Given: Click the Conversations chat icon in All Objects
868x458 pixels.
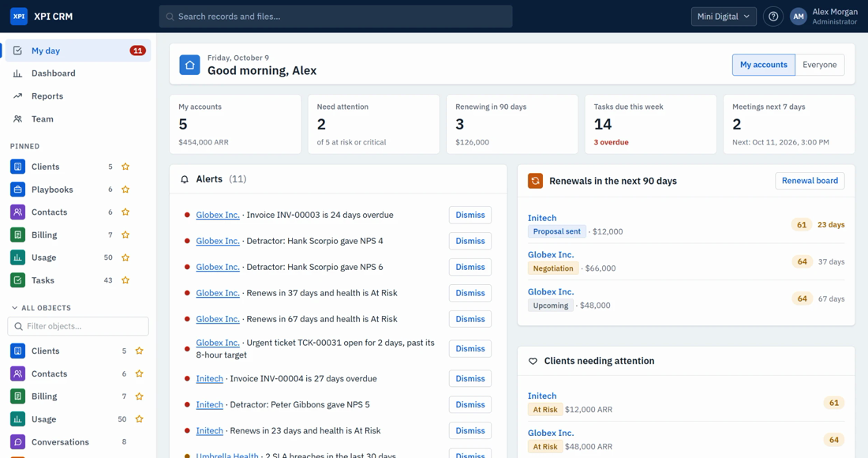Looking at the screenshot, I should coord(17,442).
